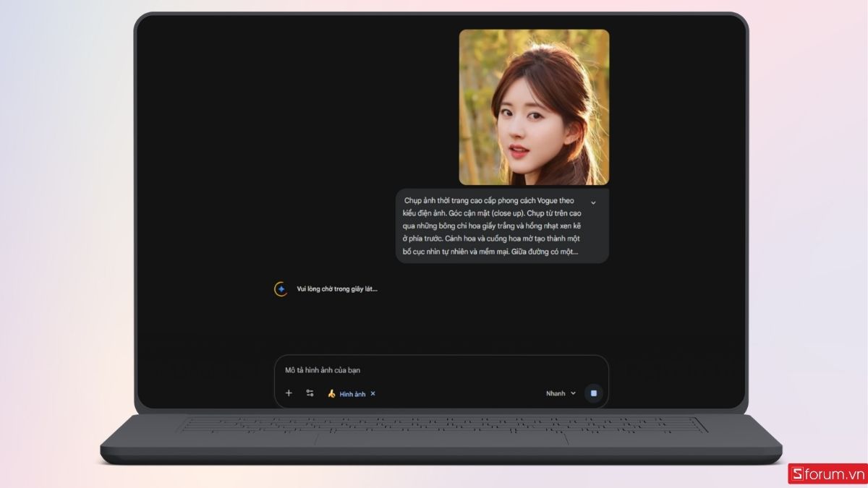Open the Nhanh model dropdown

pyautogui.click(x=556, y=393)
